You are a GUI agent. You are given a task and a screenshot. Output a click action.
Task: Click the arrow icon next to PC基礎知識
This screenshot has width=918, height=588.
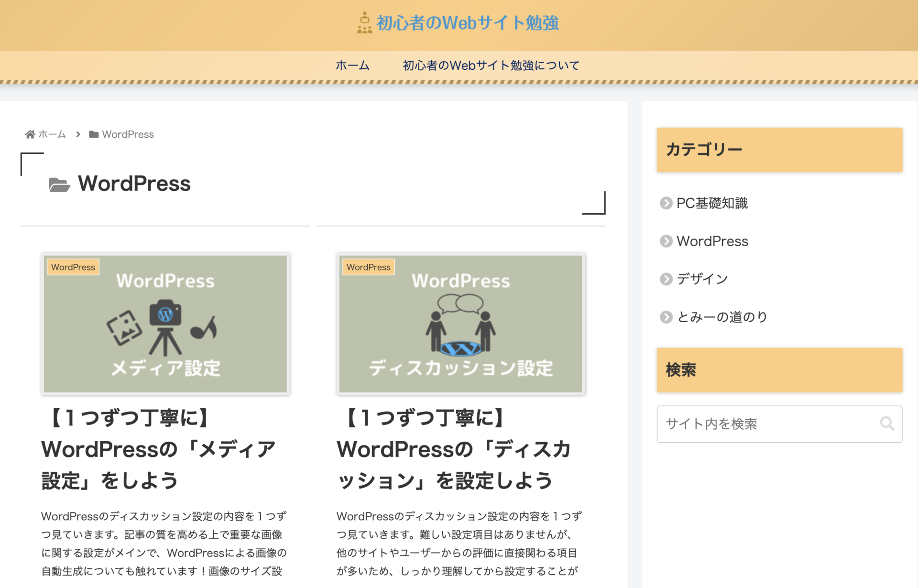click(666, 203)
